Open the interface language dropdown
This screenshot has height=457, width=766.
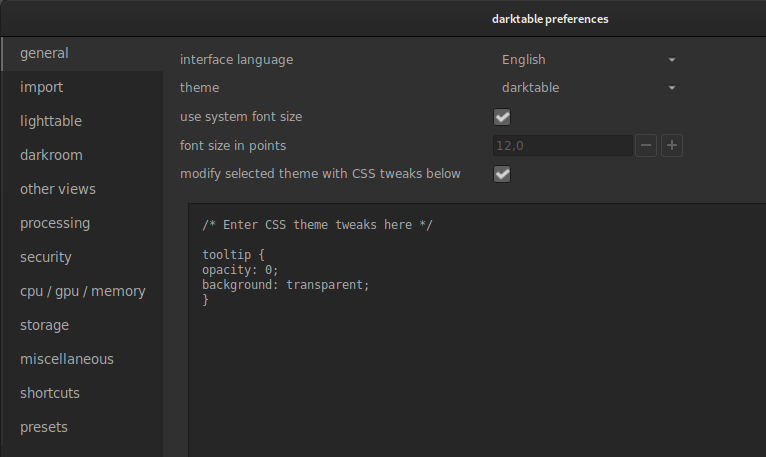(588, 60)
